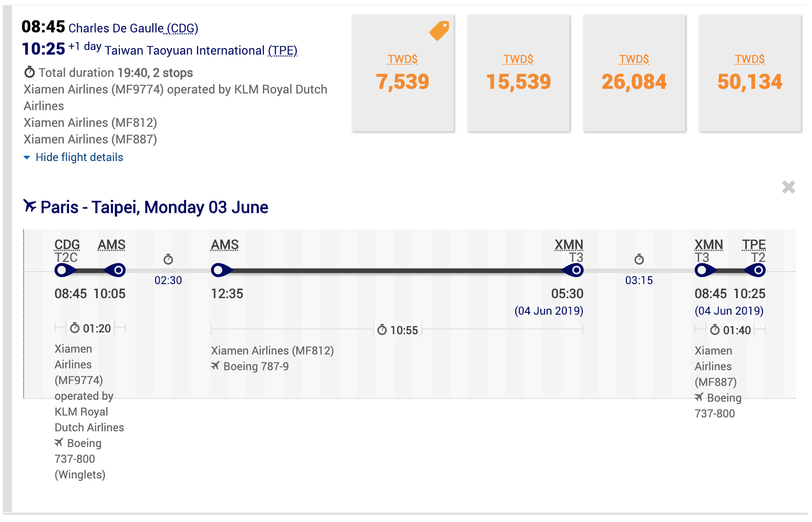Screen dimensions: 812x522
Task: Click the stopwatch icon next to Total duration
Action: click(x=30, y=72)
